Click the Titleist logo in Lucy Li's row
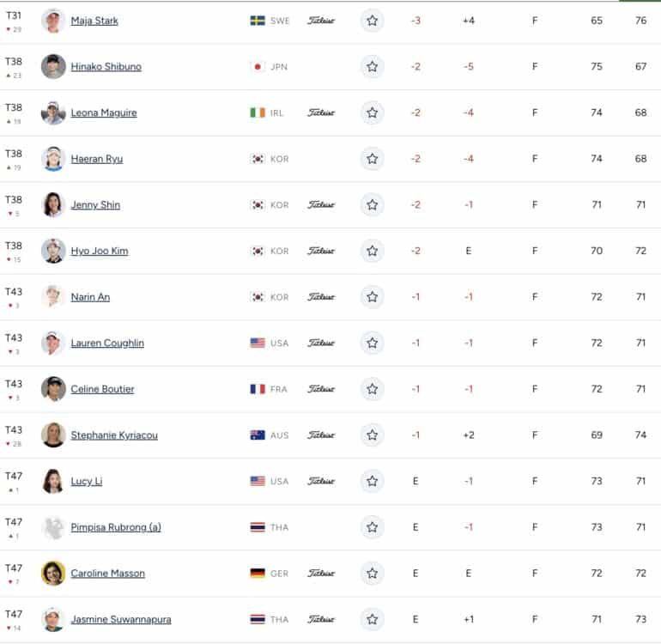661x644 pixels. (x=321, y=481)
